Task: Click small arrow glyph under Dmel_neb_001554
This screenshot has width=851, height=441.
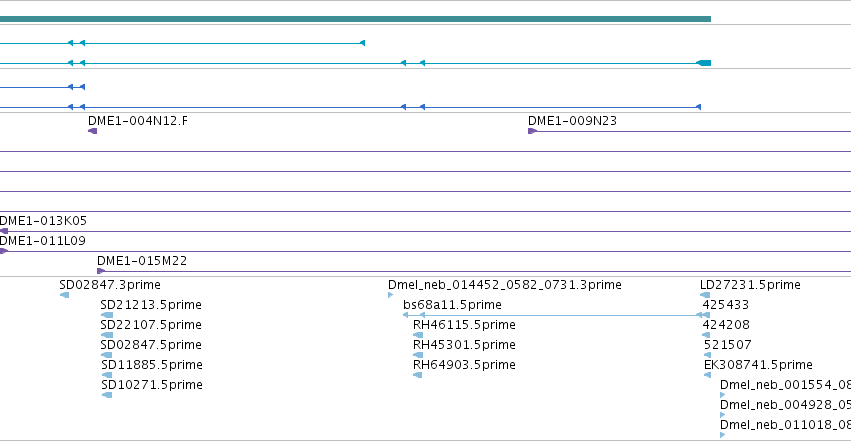Action: [x=722, y=395]
